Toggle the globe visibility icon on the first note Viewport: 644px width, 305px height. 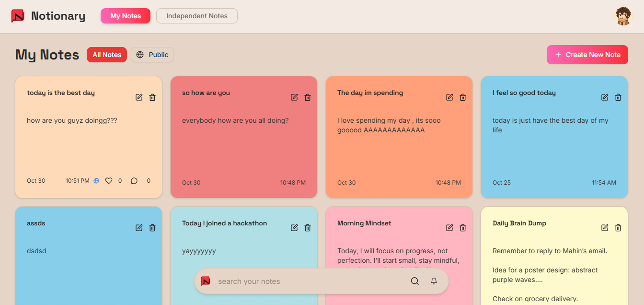click(x=96, y=181)
